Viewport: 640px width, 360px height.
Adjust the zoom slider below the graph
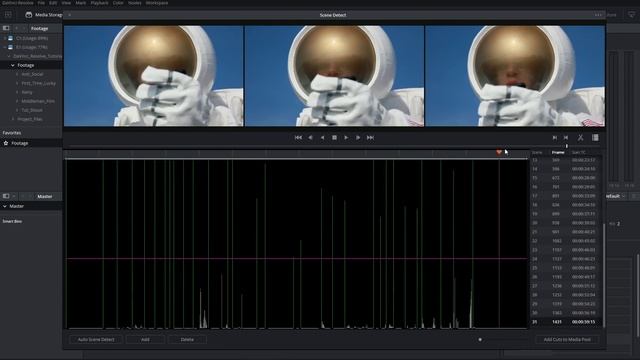tap(480, 340)
